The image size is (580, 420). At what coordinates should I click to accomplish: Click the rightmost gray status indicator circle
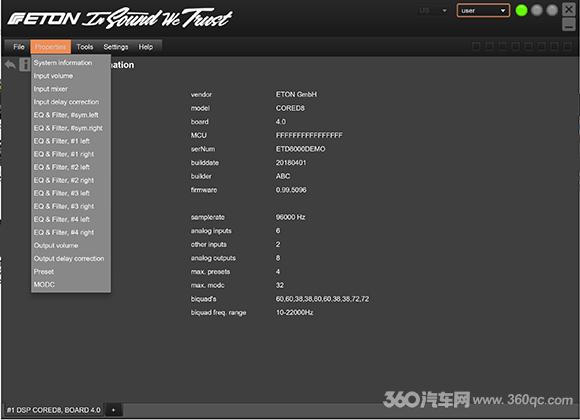(x=552, y=10)
